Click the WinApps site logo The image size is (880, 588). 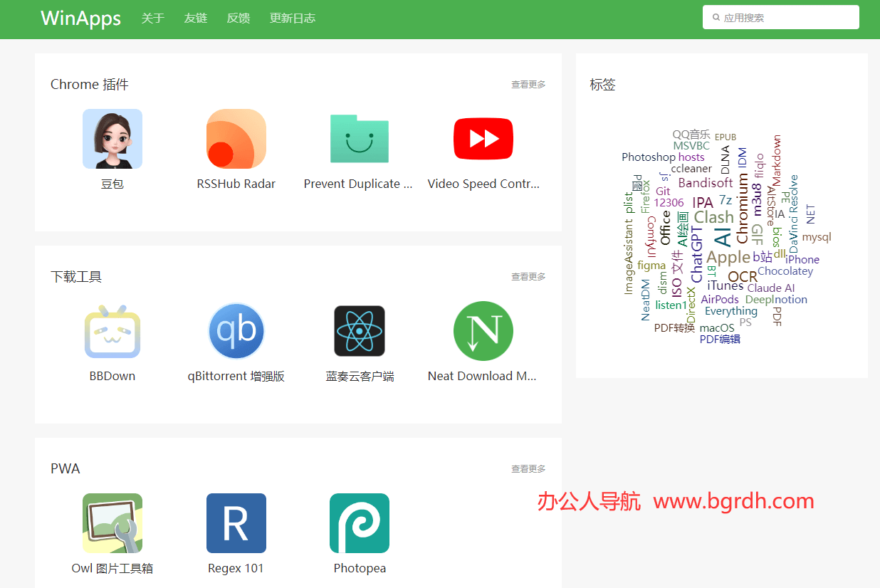tap(81, 18)
